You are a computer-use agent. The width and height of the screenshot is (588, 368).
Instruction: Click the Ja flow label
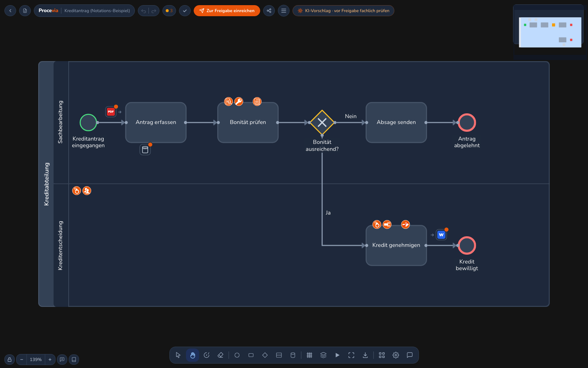coord(328,213)
